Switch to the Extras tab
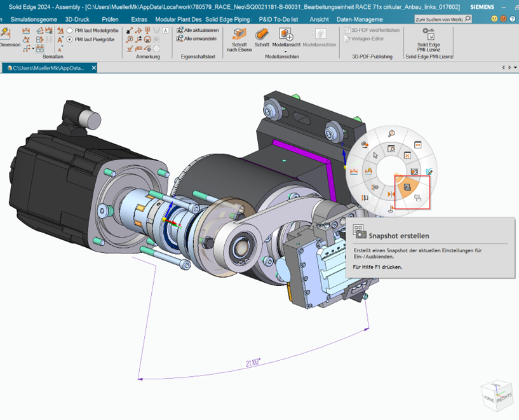The width and height of the screenshot is (519, 420). click(139, 20)
